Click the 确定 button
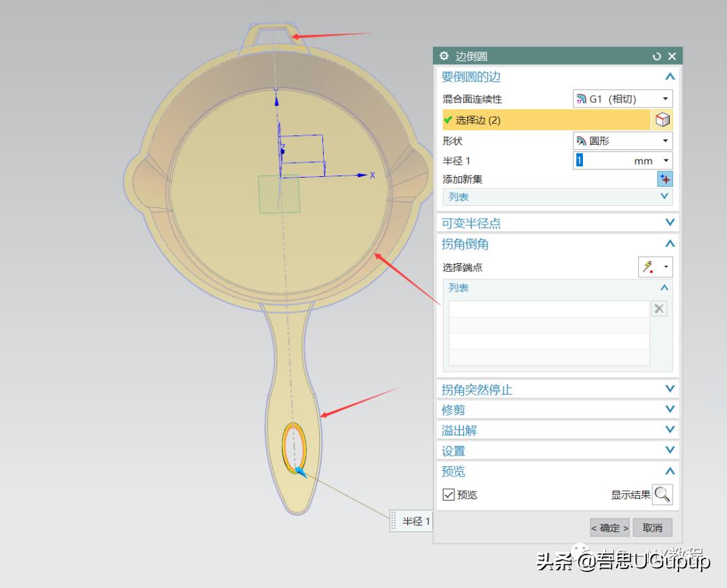Viewport: 727px width, 588px height. point(610,527)
